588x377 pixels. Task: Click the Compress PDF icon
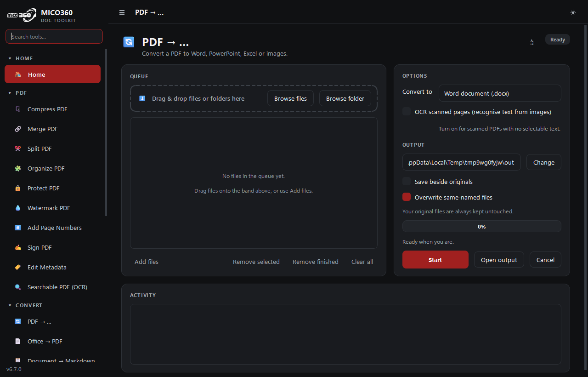click(x=17, y=109)
